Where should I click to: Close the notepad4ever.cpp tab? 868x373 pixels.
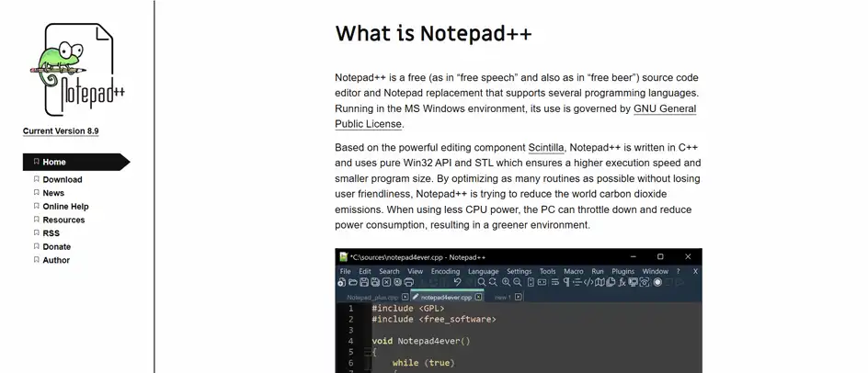(x=479, y=297)
